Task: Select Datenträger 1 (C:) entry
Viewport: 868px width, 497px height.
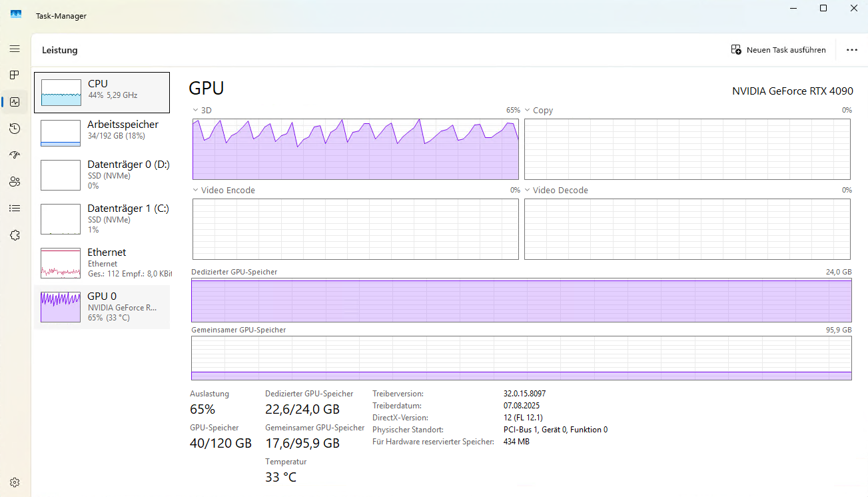Action: [102, 219]
